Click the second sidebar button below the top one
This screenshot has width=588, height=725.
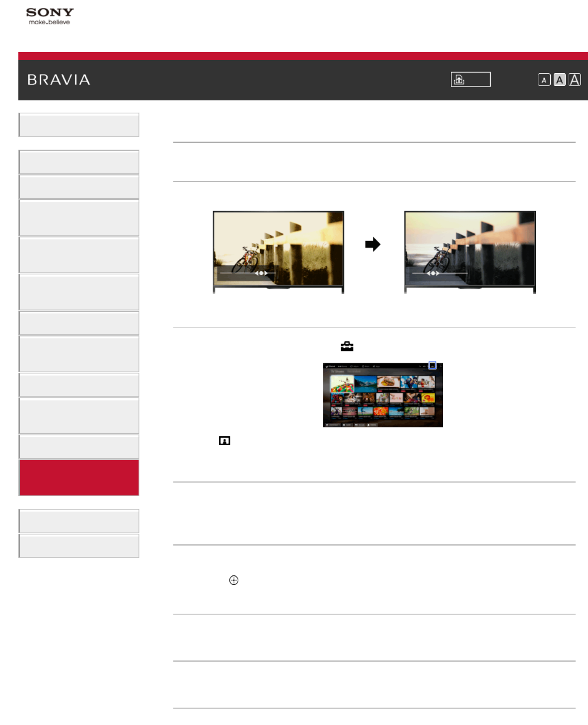tap(79, 187)
